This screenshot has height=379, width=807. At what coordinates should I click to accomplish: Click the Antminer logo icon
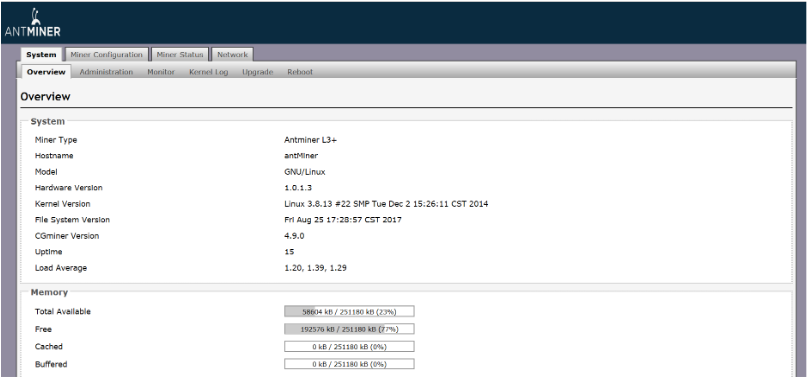32,23
